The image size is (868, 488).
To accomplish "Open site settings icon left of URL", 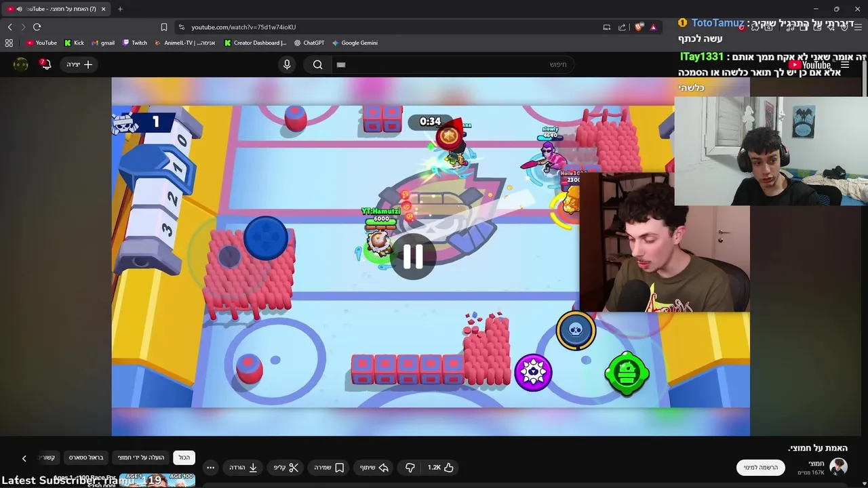I will pos(181,27).
